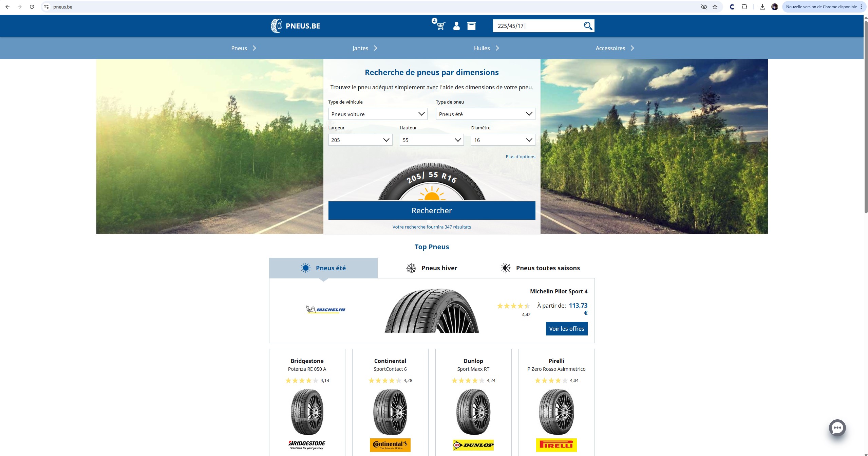Open the Type de pneu dropdown
868x456 pixels.
coord(485,114)
